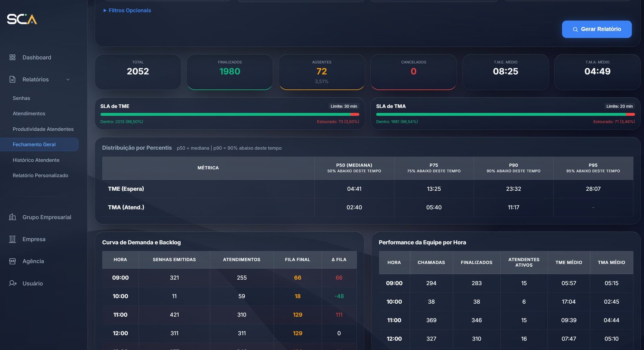Viewport: 644px width, 350px height.
Task: Collapse the Relatórios submenu chevron
Action: click(68, 80)
